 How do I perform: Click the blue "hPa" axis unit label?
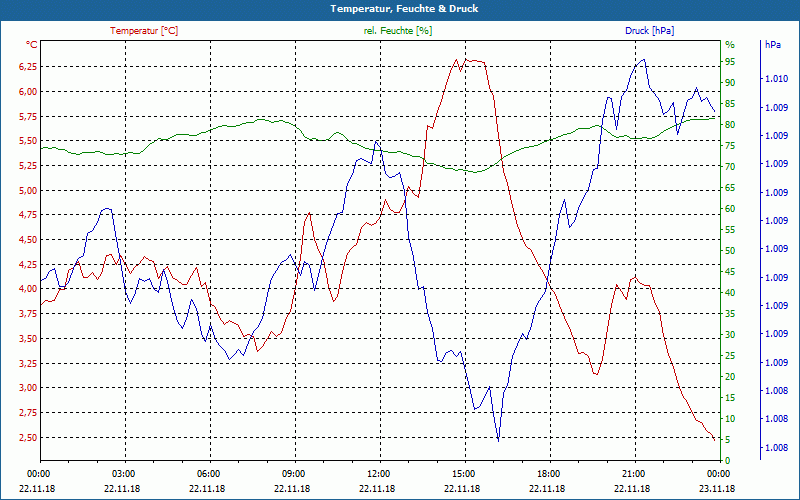tap(773, 45)
